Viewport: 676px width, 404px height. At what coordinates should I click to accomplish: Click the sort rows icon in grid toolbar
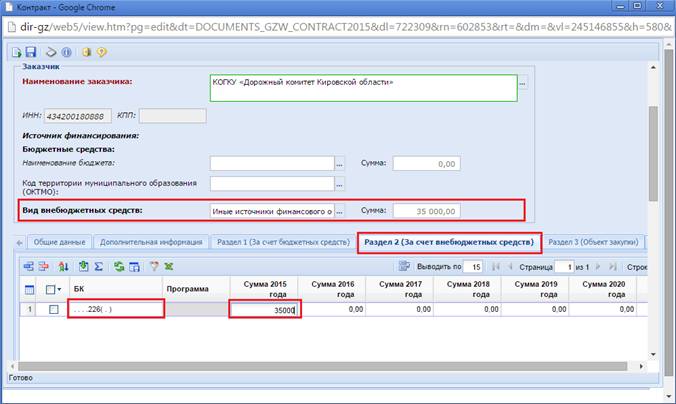63,266
